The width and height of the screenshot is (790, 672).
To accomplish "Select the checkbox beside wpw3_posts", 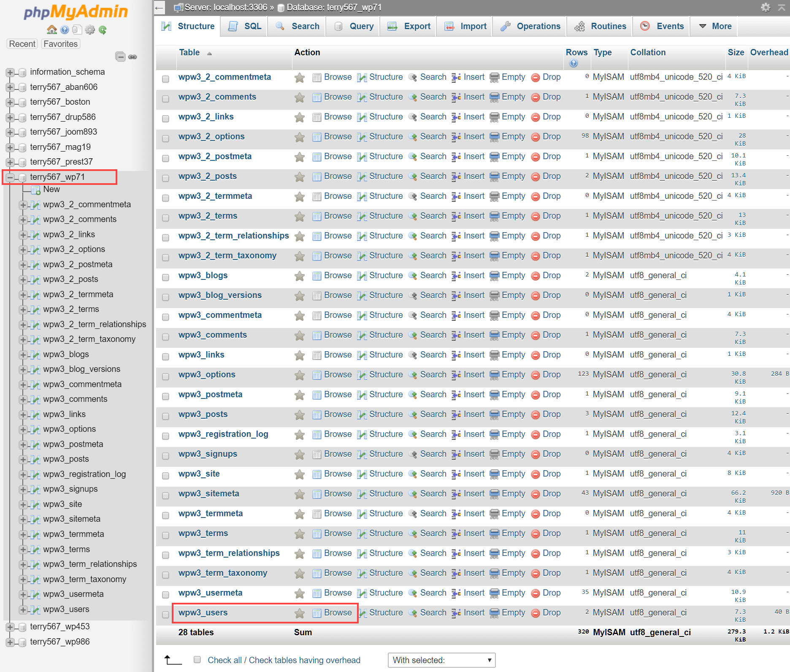I will [x=165, y=416].
